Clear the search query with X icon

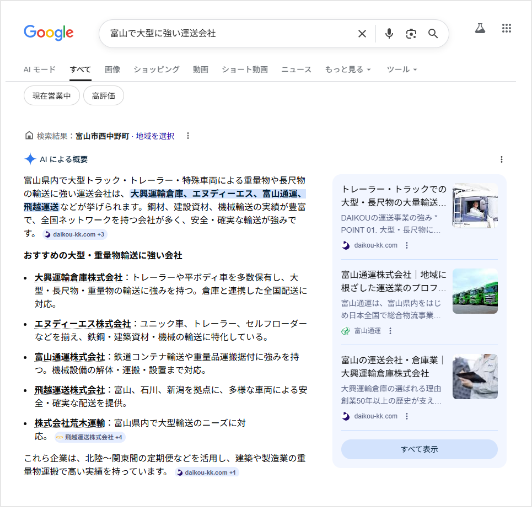(362, 34)
